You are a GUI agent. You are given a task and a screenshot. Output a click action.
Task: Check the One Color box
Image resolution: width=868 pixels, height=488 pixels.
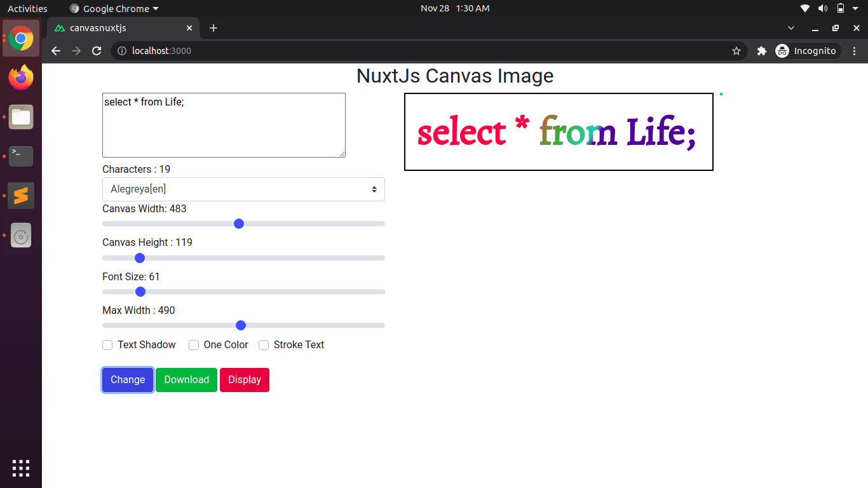coord(194,345)
